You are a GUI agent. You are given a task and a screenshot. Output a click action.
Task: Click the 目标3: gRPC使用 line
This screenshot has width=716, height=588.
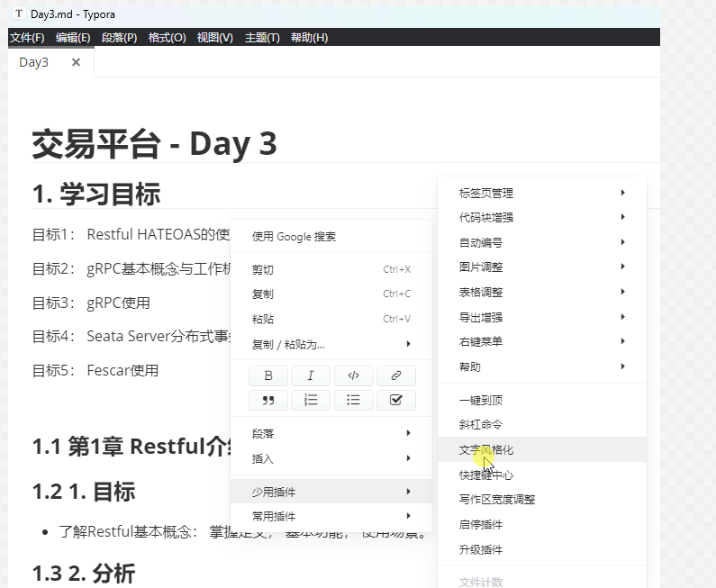tap(91, 303)
